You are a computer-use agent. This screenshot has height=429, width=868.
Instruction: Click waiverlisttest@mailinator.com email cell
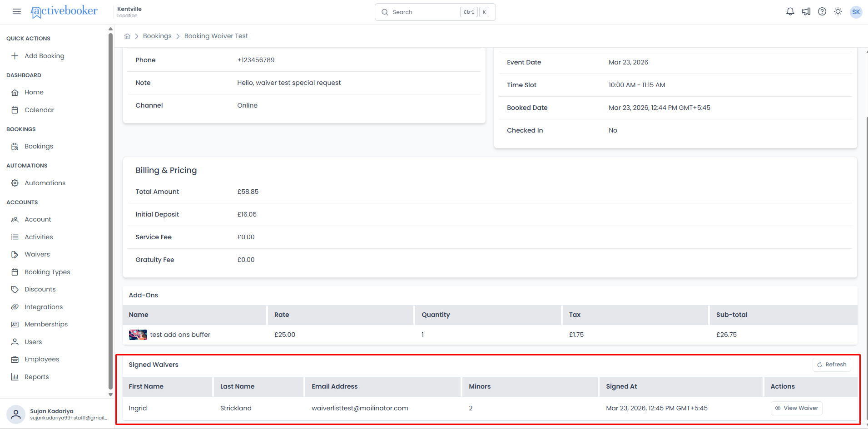click(x=360, y=408)
